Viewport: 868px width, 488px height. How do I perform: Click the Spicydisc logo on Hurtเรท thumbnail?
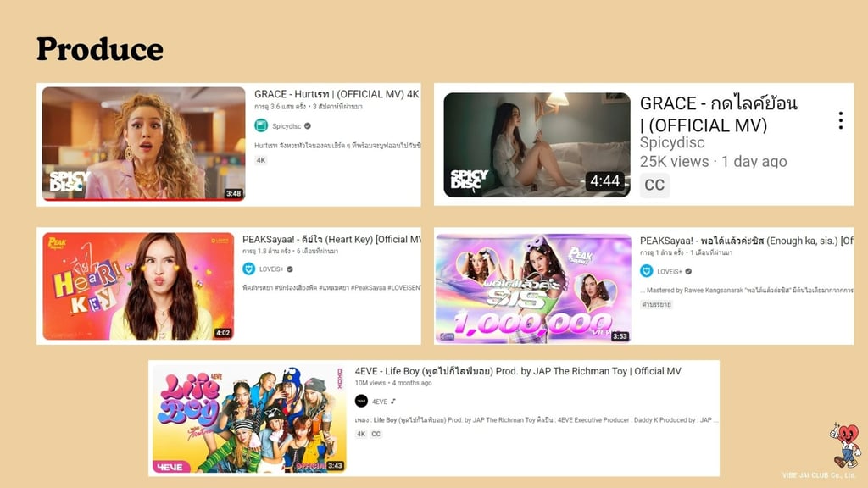click(70, 181)
